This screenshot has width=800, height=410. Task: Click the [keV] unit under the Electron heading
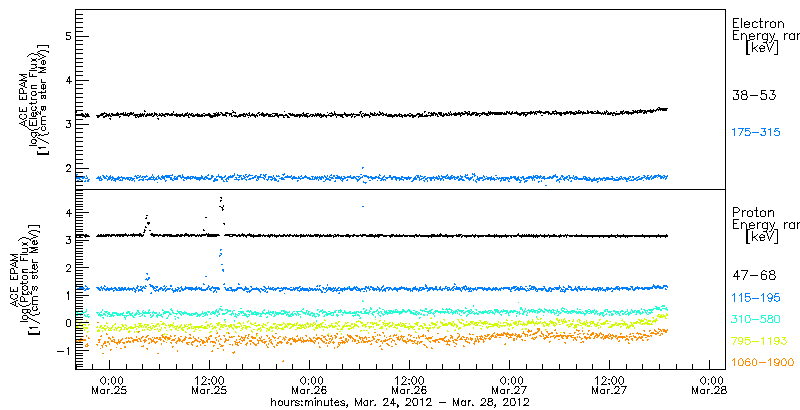click(x=762, y=48)
